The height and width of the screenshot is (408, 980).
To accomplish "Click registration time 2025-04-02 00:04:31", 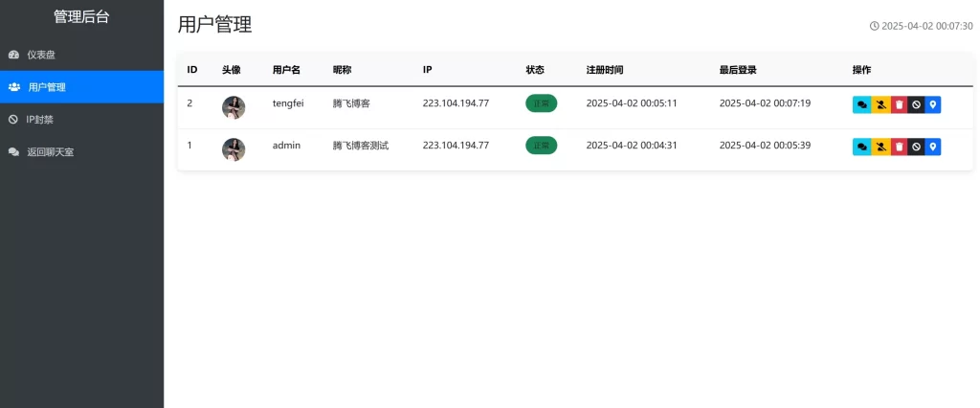I will point(632,146).
